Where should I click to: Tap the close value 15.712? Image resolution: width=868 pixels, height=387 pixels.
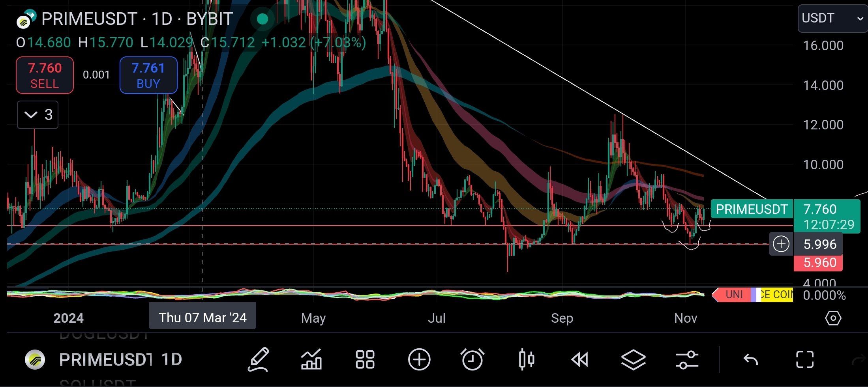point(233,43)
